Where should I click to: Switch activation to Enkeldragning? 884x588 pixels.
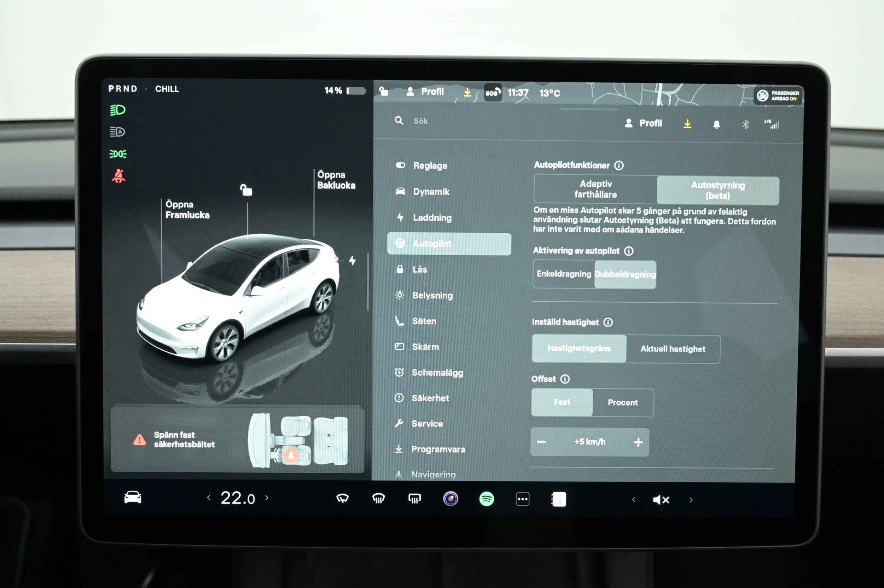point(564,274)
